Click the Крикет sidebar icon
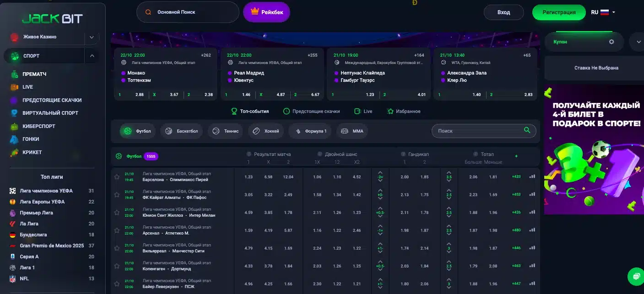The height and width of the screenshot is (294, 644). click(15, 152)
